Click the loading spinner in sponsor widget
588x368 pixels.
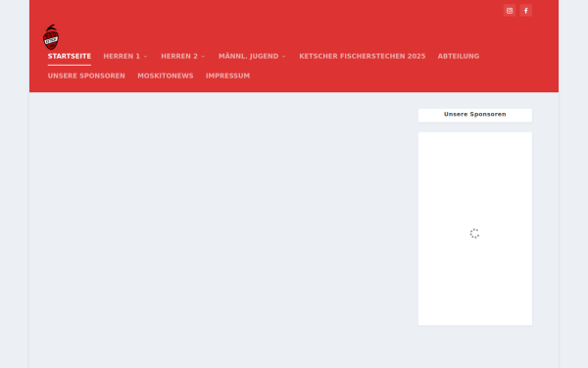click(x=474, y=234)
